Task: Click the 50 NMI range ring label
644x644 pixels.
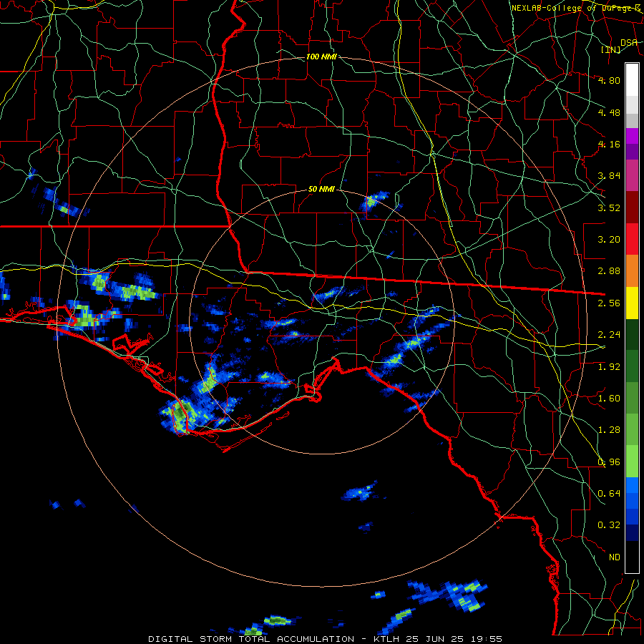Action: (321, 190)
